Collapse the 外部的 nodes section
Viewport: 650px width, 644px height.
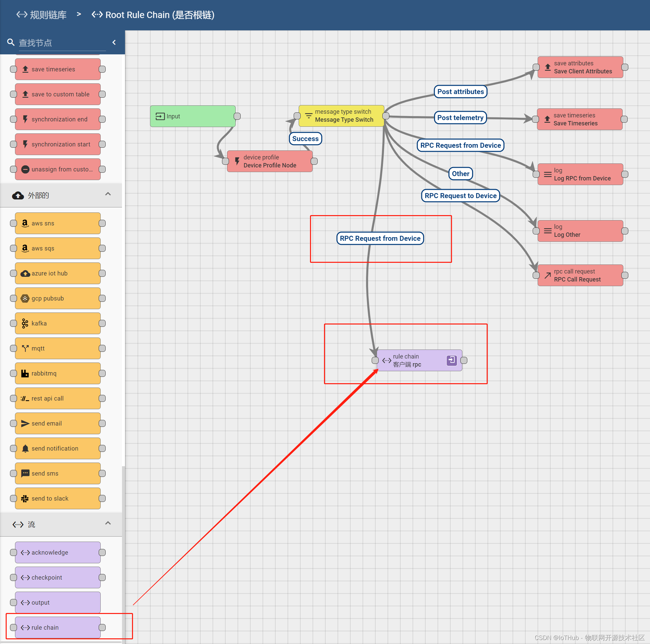point(108,194)
